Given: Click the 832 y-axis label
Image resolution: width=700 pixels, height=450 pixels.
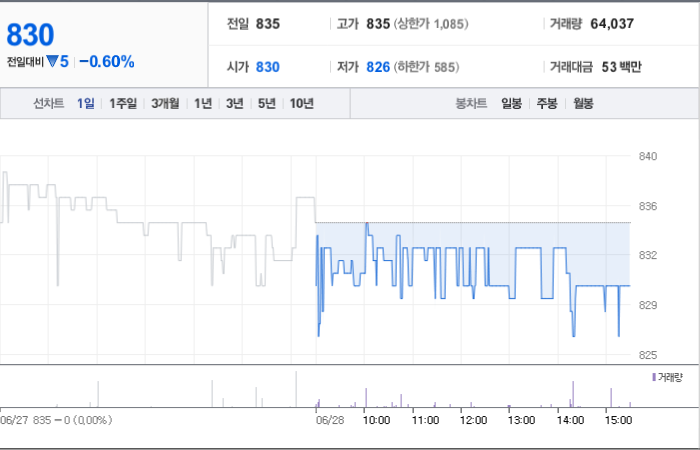Looking at the screenshot, I should tap(648, 255).
